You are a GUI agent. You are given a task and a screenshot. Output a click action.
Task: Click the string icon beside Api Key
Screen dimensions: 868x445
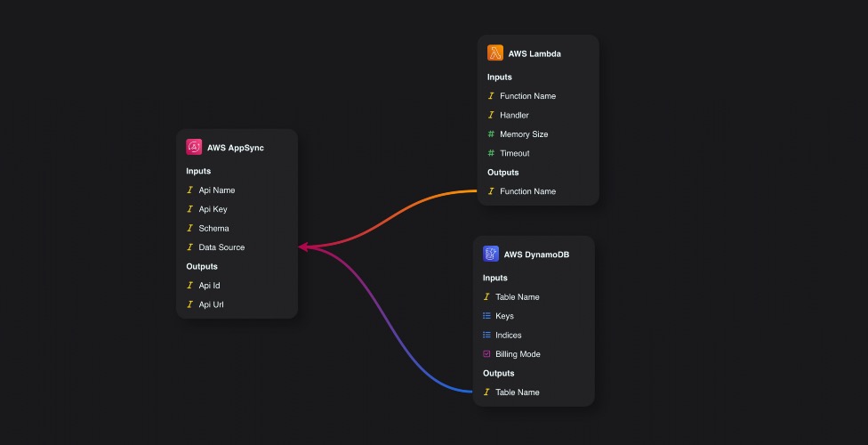[190, 209]
